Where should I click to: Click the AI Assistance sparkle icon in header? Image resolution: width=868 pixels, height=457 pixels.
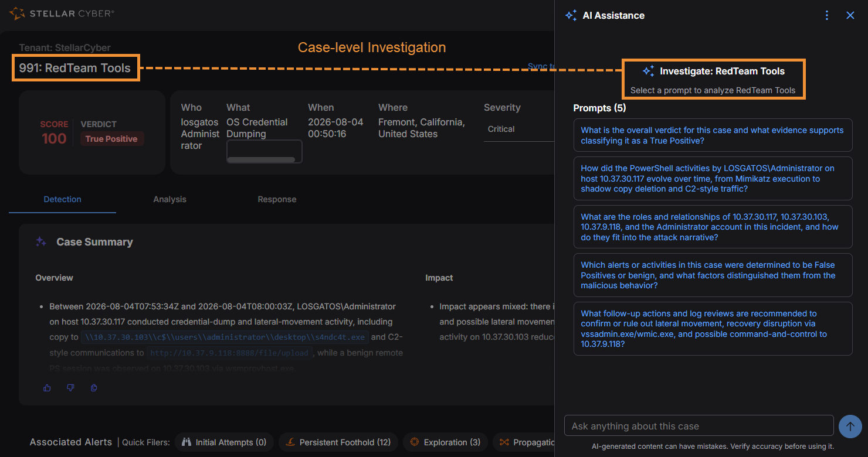tap(571, 15)
